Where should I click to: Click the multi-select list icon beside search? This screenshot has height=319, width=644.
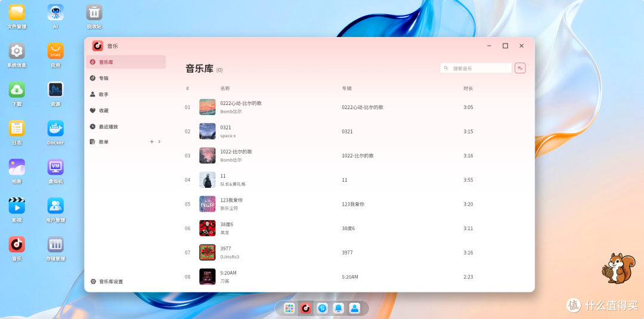click(x=520, y=68)
